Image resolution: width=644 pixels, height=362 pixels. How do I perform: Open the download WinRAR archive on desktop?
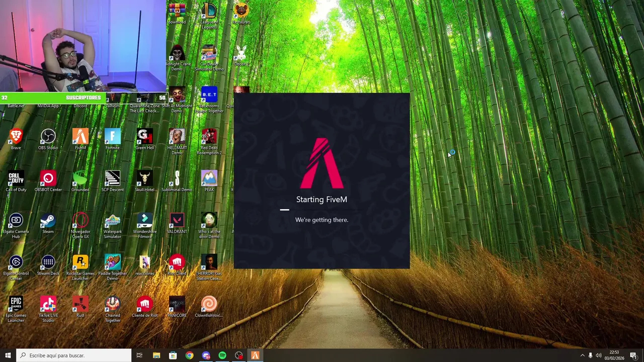pos(177,14)
